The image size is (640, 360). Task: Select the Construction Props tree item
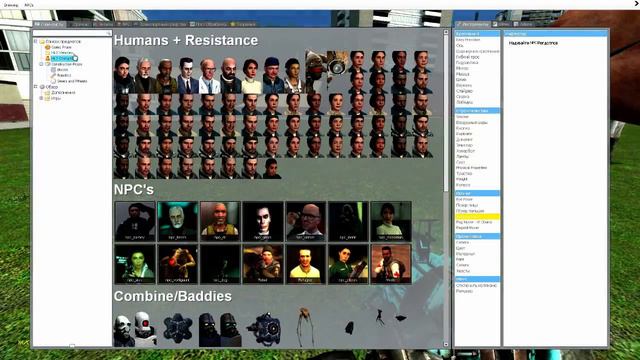[x=67, y=64]
